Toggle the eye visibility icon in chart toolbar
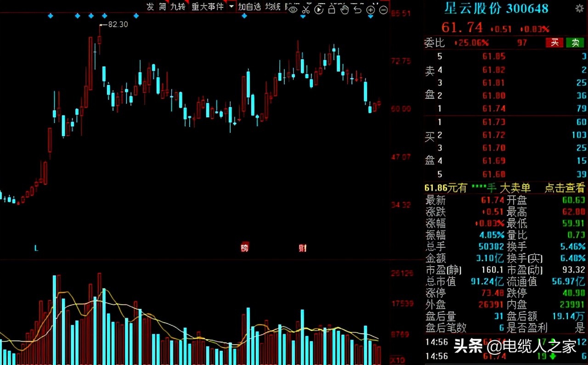The image size is (588, 365). pyautogui.click(x=293, y=9)
